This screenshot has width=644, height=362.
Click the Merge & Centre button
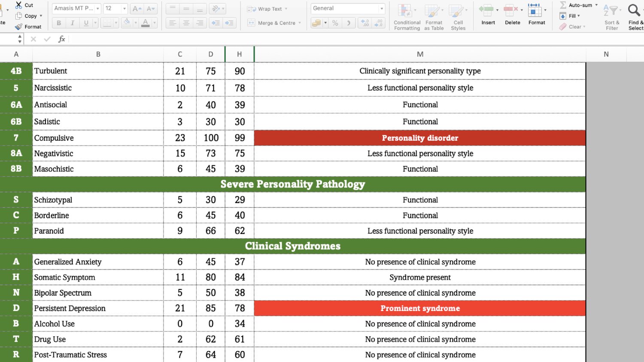[271, 23]
